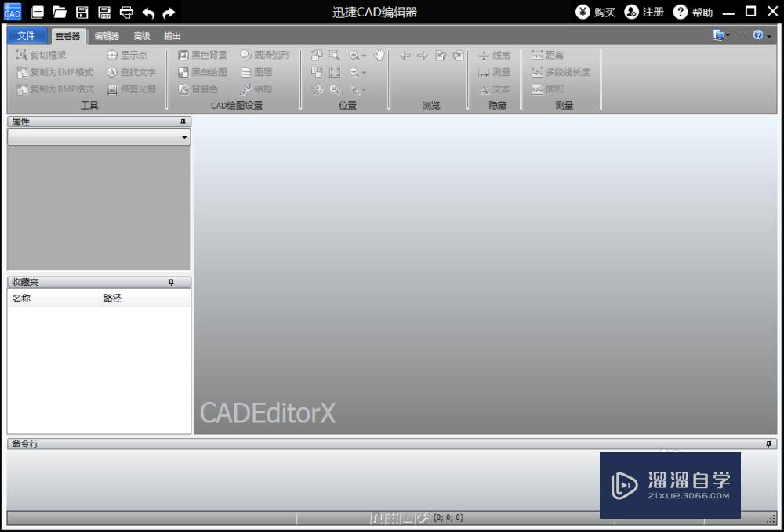
Task: Click the 帮助 help button
Action: [x=693, y=12]
